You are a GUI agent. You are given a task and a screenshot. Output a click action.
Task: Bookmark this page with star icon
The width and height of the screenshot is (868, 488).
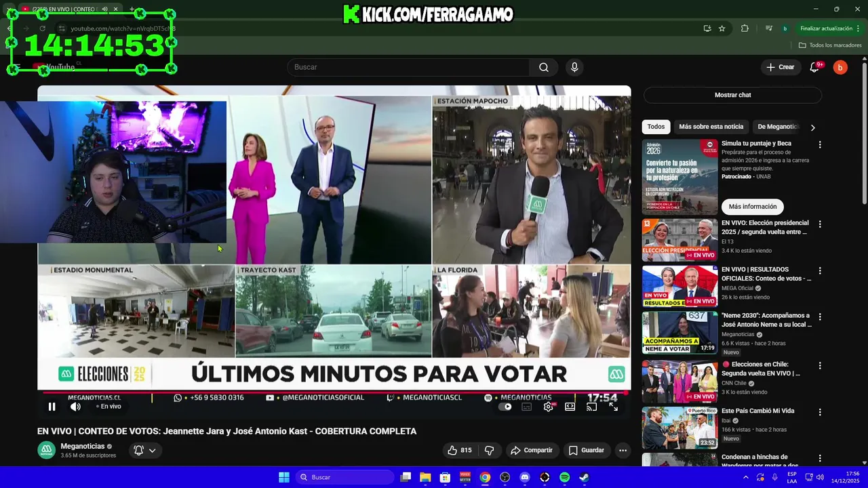coord(722,28)
